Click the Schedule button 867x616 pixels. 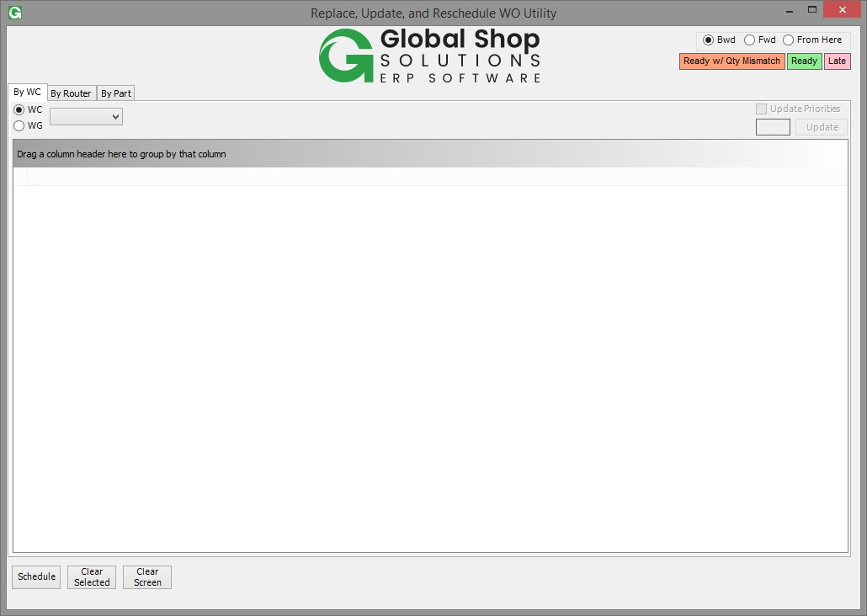tap(36, 576)
